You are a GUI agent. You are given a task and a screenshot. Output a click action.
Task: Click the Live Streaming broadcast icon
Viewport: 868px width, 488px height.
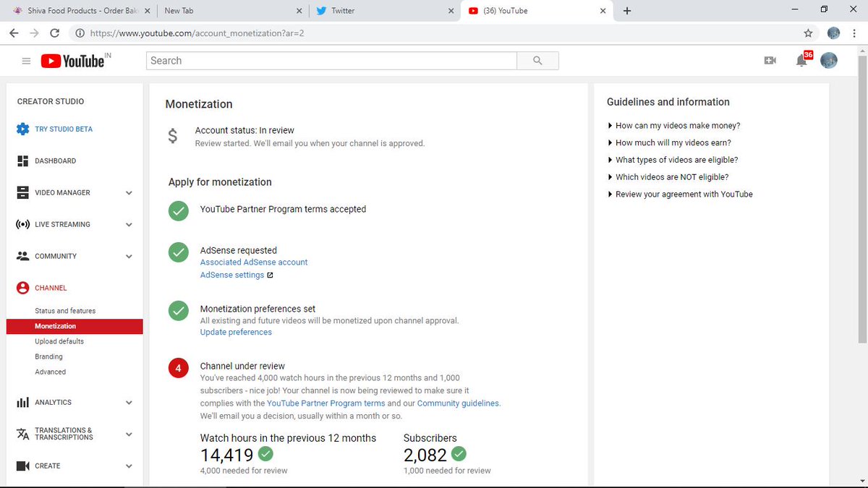point(22,225)
